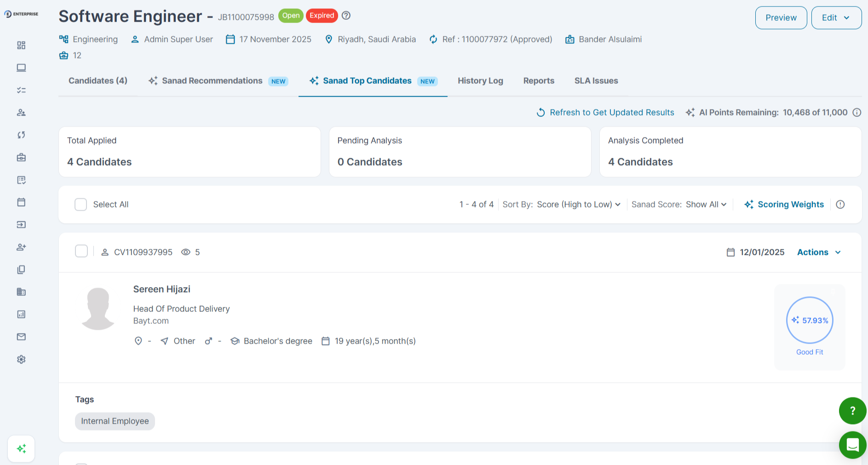Viewport: 868px width, 465px height.
Task: Open the settings gear in sidebar
Action: [x=21, y=359]
